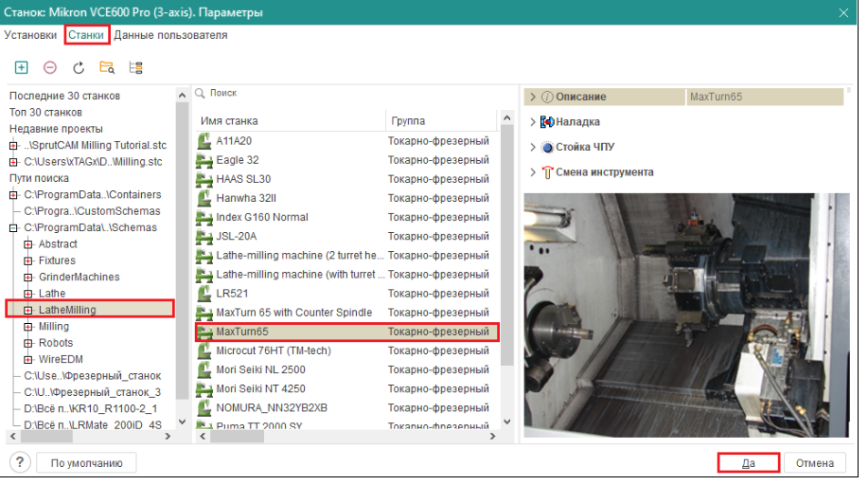The image size is (868, 485).
Task: Expand the Смена инструмента section
Action: click(533, 173)
